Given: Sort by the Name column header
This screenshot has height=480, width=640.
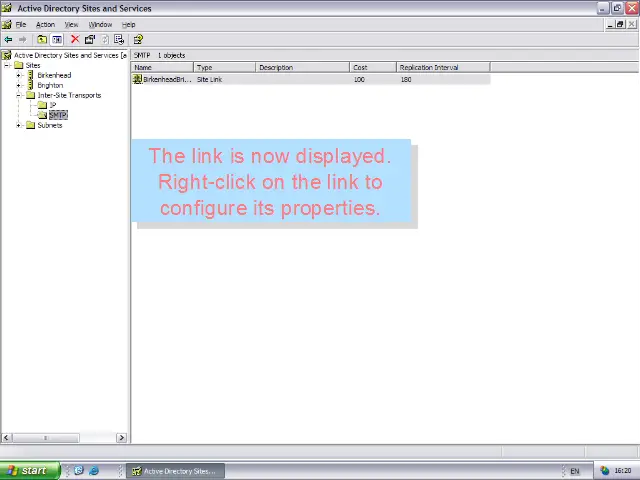Looking at the screenshot, I should click(x=162, y=67).
